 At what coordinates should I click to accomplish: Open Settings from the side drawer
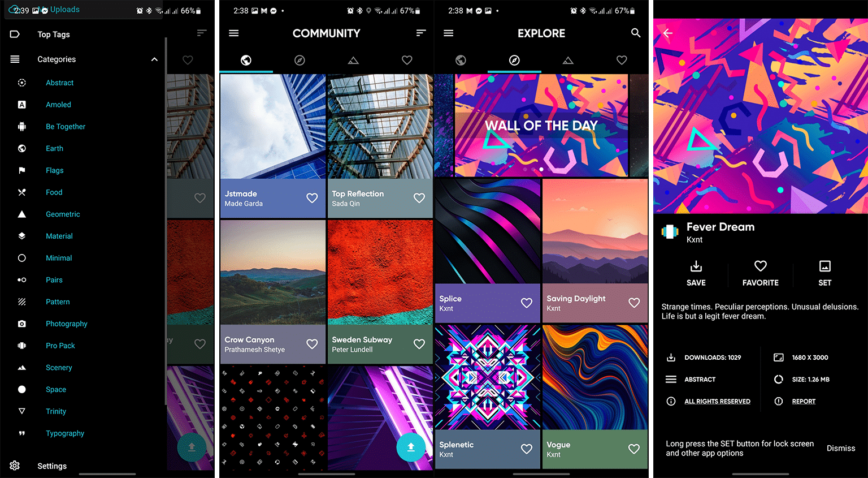52,466
